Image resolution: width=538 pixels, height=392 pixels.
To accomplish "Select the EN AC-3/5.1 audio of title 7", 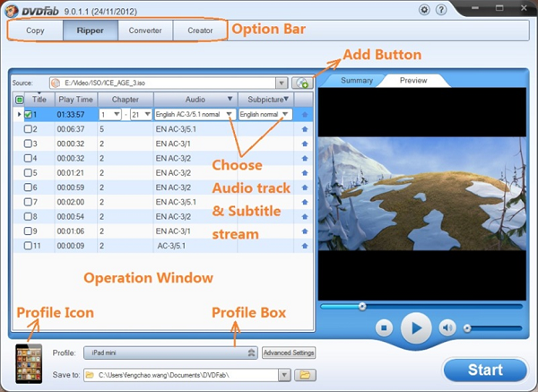I will (176, 202).
